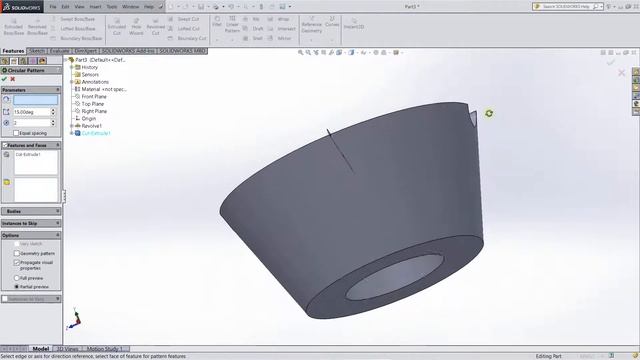This screenshot has height=360, width=640.
Task: Collapse the Features and Faces section
Action: pos(58,145)
